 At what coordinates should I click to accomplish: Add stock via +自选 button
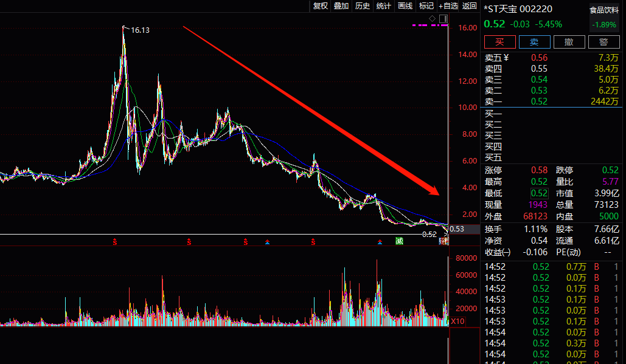[448, 6]
